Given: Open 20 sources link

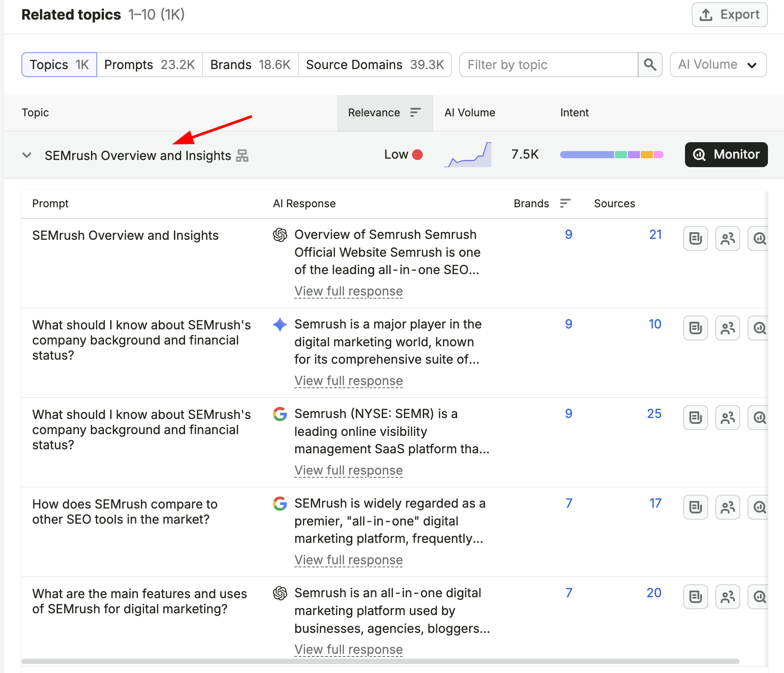Looking at the screenshot, I should pyautogui.click(x=654, y=593).
